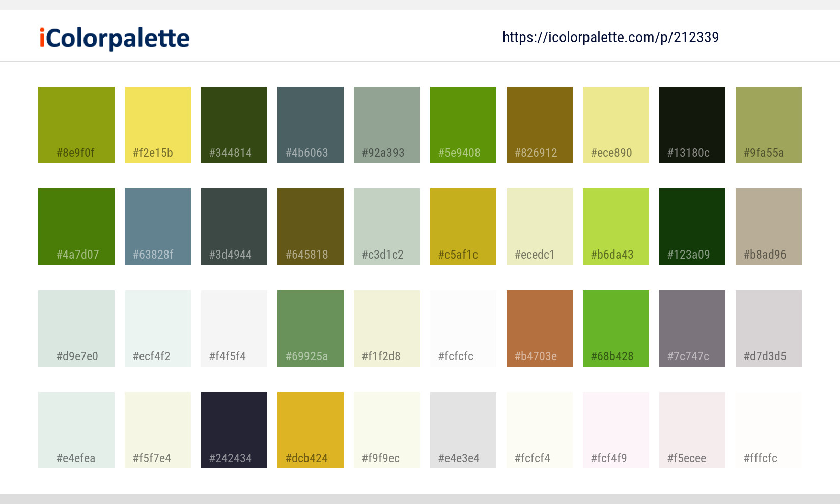Click the #5e9408 grass green swatch
Image resolution: width=840 pixels, height=504 pixels.
pyautogui.click(x=463, y=124)
